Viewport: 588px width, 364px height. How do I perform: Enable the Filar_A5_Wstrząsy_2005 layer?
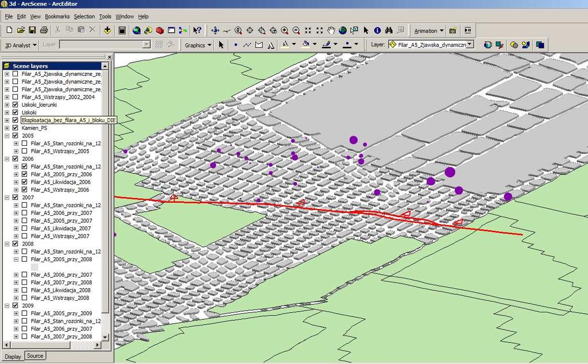coord(24,151)
